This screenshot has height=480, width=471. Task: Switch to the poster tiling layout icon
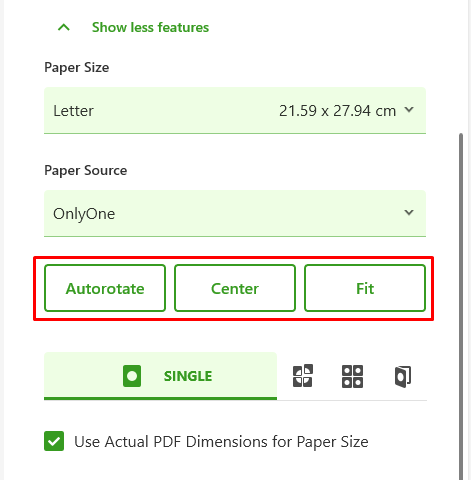pyautogui.click(x=303, y=376)
